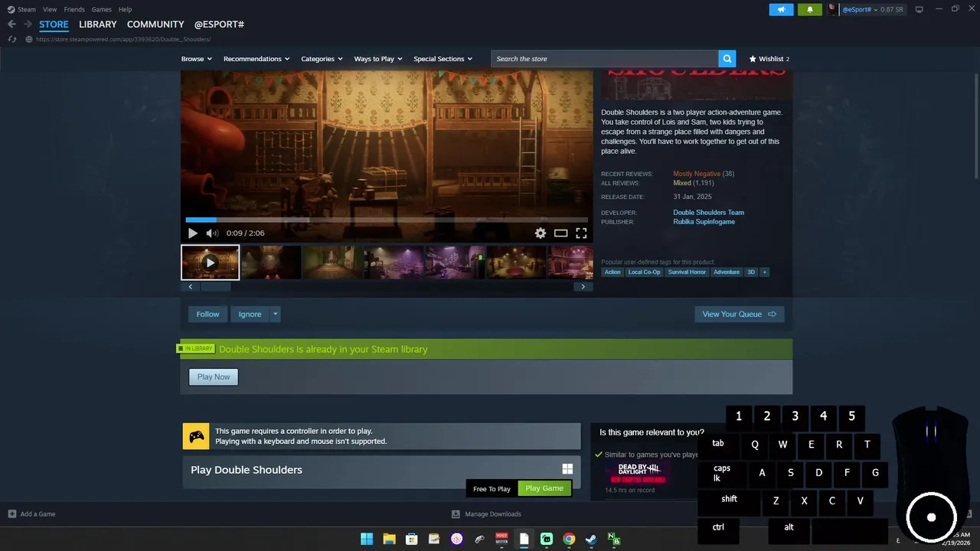The height and width of the screenshot is (551, 980).
Task: Click the Play Now button
Action: pos(214,377)
